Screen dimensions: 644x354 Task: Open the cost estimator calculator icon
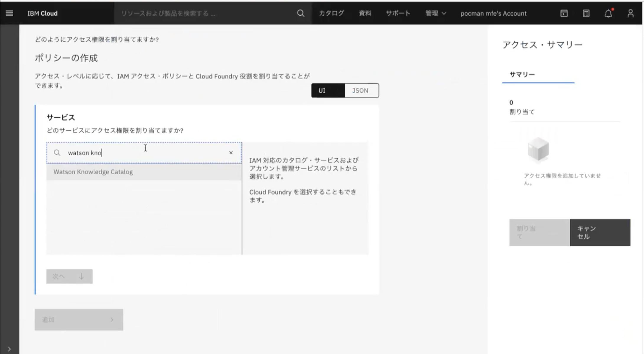(x=586, y=13)
